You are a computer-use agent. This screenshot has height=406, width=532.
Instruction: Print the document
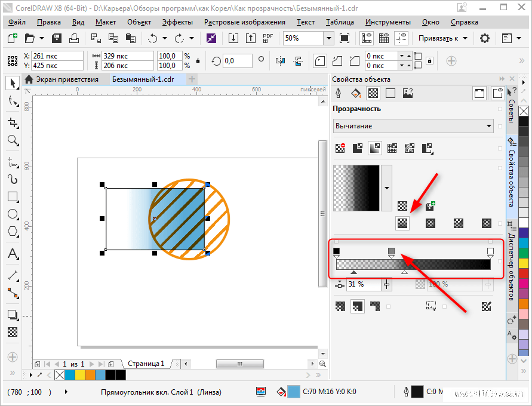(74, 38)
